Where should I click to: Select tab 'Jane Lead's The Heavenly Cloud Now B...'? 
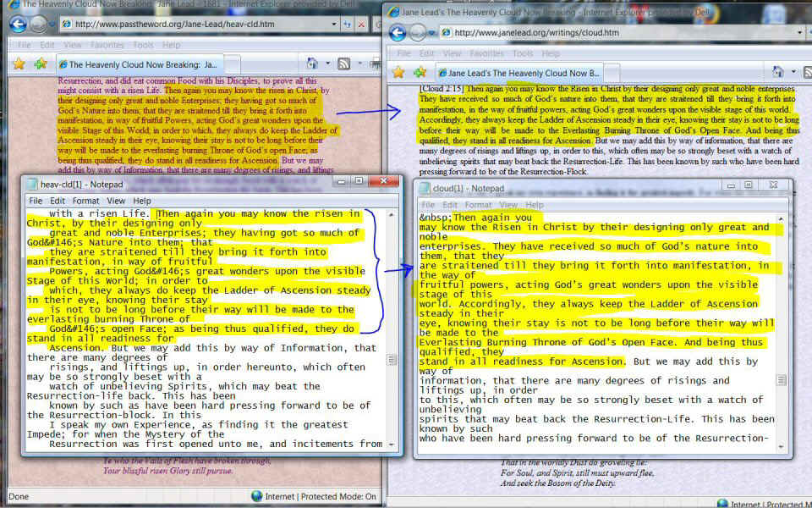click(x=518, y=73)
